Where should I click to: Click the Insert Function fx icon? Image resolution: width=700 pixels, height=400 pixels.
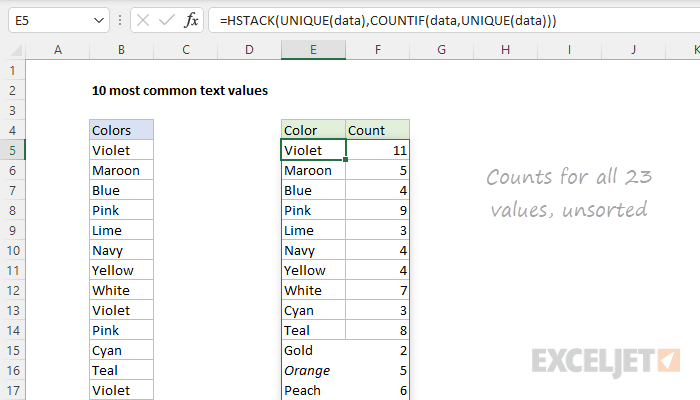click(x=191, y=20)
